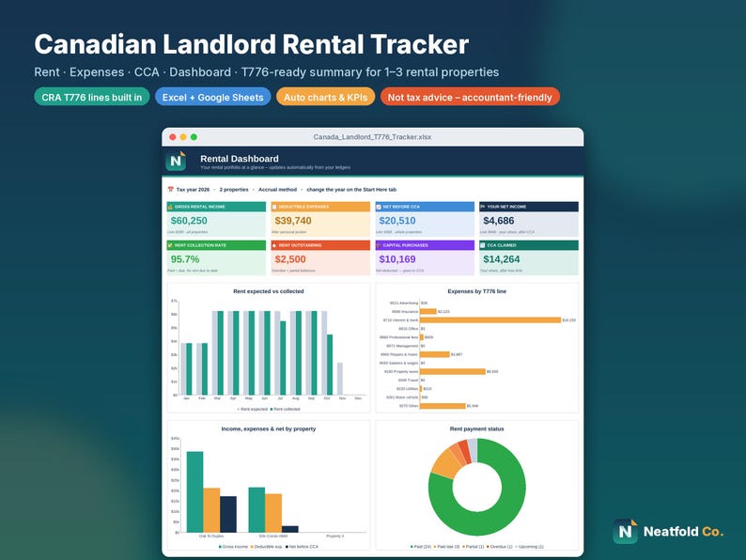Click the $20,510 net before CCA value
The width and height of the screenshot is (746, 560).
pos(397,221)
